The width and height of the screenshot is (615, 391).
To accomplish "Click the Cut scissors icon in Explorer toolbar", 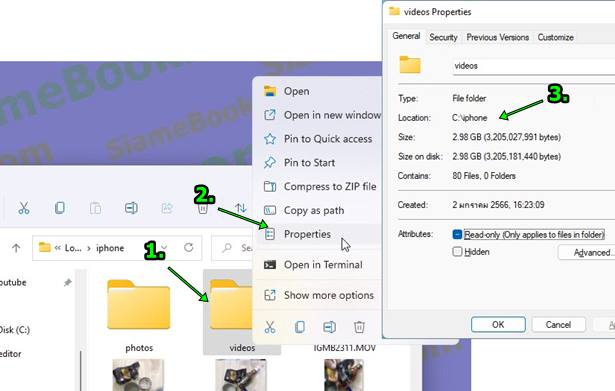I will 24,208.
